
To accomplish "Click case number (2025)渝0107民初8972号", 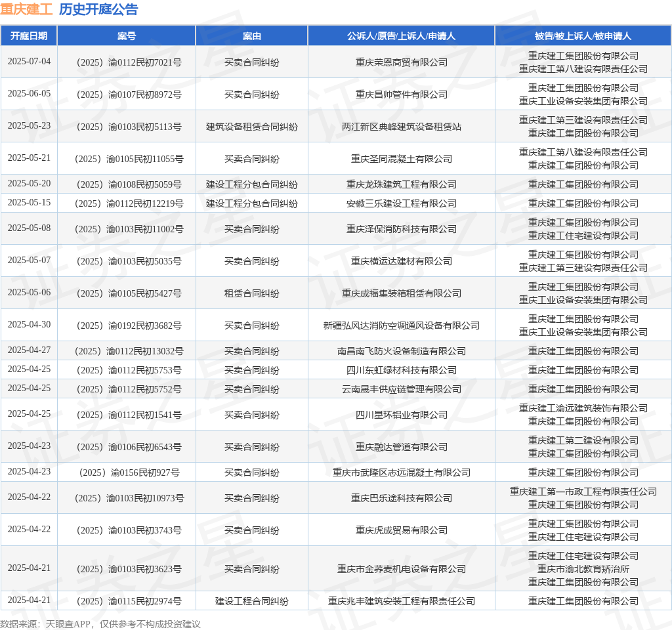I will click(x=129, y=94).
